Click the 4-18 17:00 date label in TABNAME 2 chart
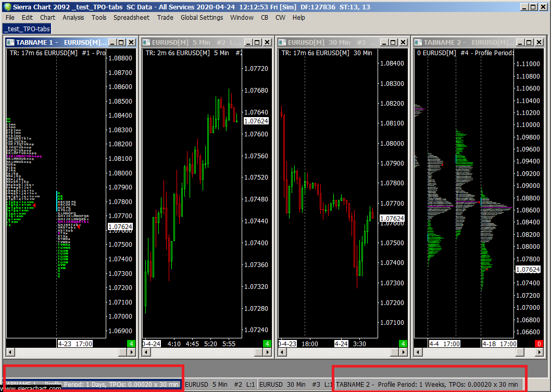 499,344
